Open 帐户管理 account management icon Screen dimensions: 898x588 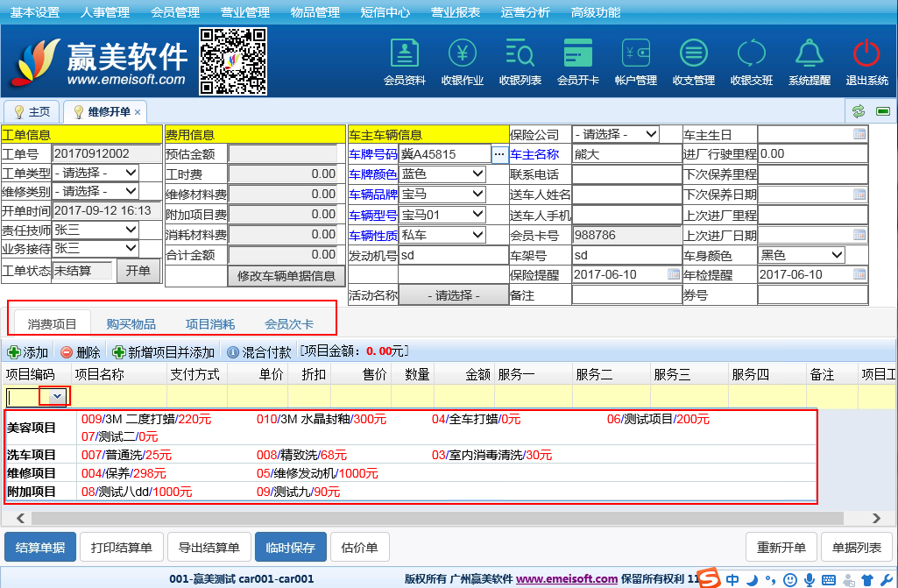pos(635,61)
